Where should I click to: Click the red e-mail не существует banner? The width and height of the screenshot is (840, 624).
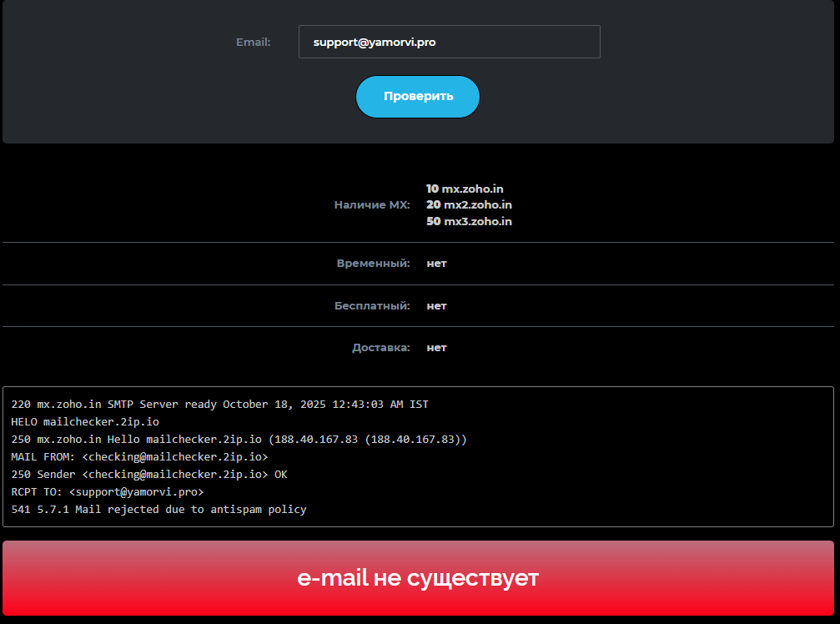tap(418, 578)
